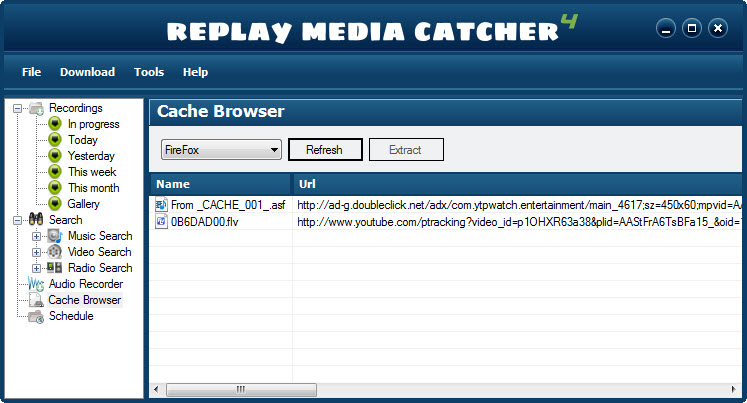Click the Search binoculars icon
747x403 pixels.
coord(36,220)
